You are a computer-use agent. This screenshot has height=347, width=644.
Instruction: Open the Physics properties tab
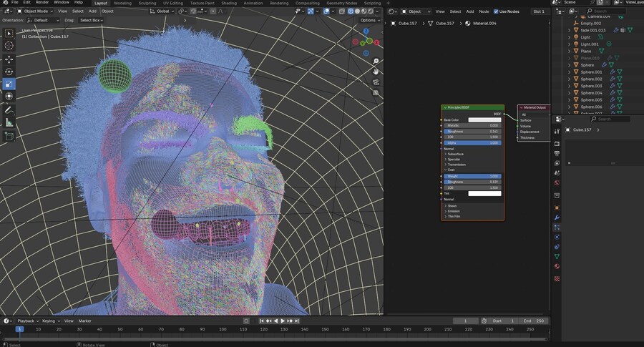(557, 237)
